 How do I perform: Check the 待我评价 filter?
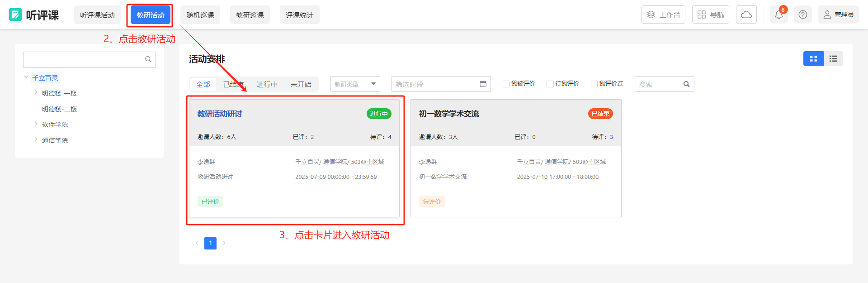550,84
